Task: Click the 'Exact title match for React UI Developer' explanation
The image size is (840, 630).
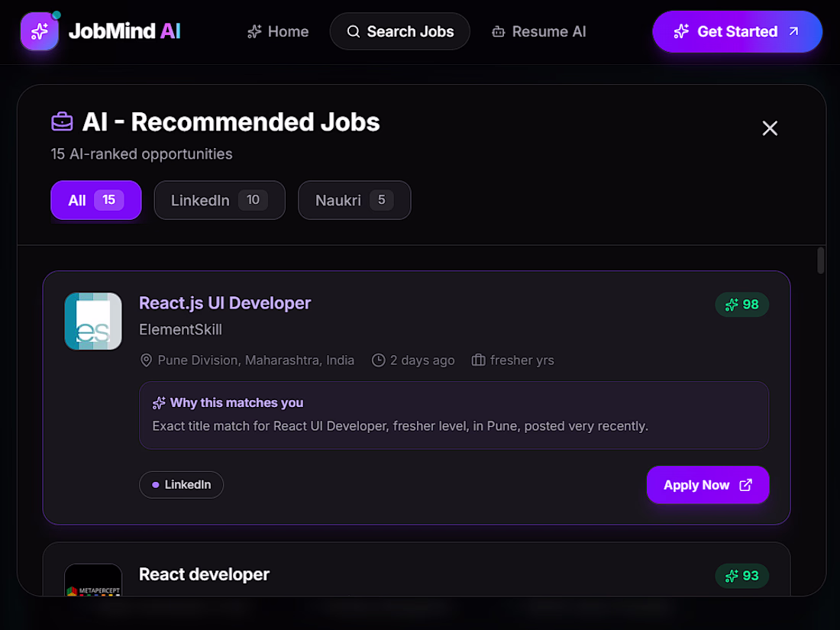Action: coord(400,426)
